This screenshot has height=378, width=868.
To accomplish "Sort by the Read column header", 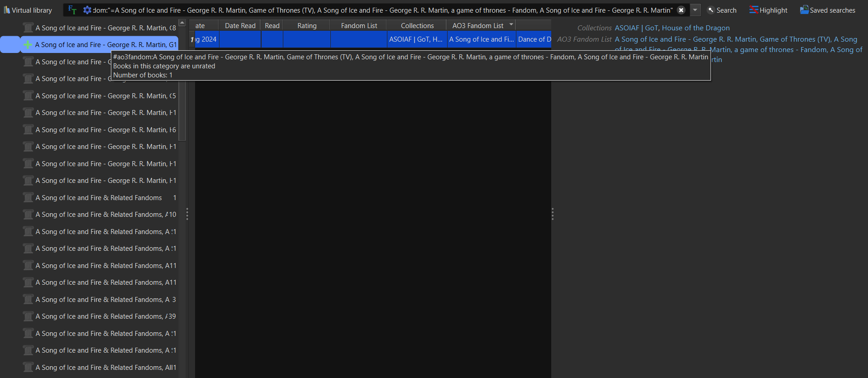I will [272, 25].
